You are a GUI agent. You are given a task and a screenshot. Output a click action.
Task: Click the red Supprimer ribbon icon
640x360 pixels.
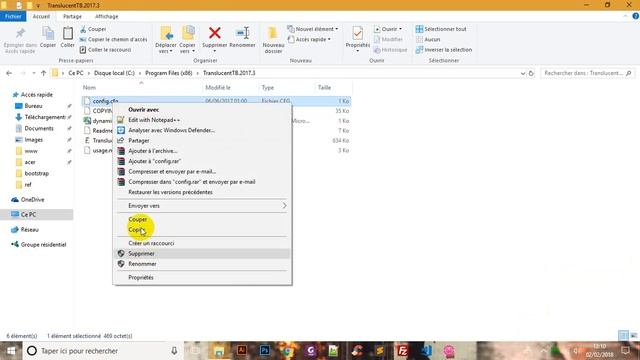tap(215, 33)
